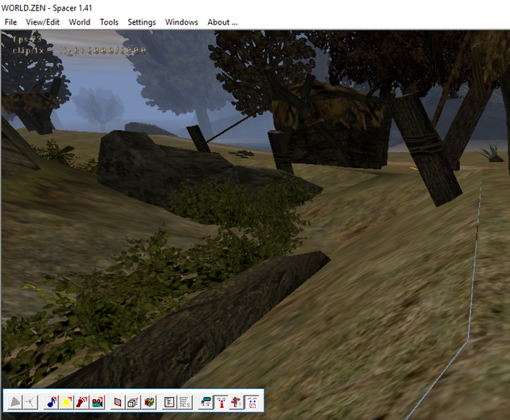Click the grayed PC-S list icon

185,402
